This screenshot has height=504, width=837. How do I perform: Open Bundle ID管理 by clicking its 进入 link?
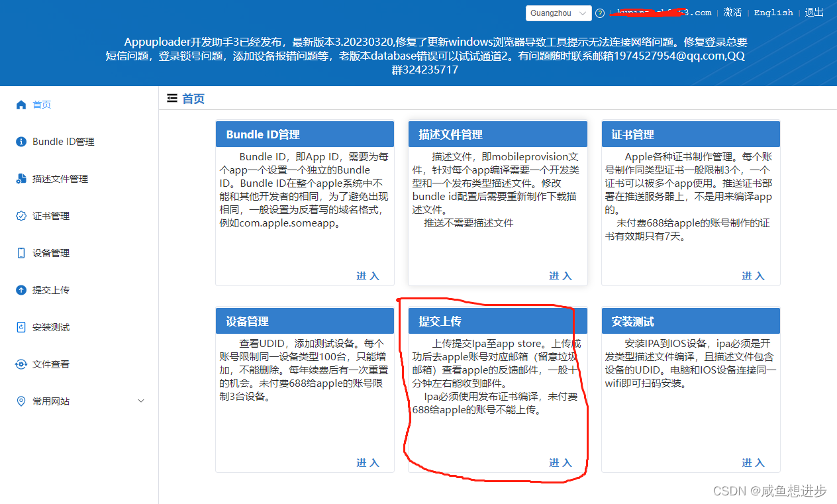tap(368, 276)
